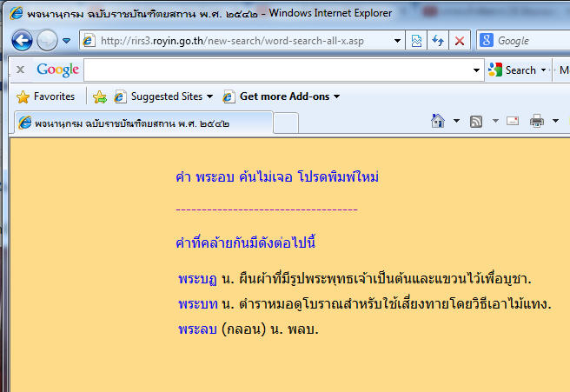The height and width of the screenshot is (392, 570).
Task: Expand the Get more Add-ons dropdown arrow
Action: coord(336,96)
